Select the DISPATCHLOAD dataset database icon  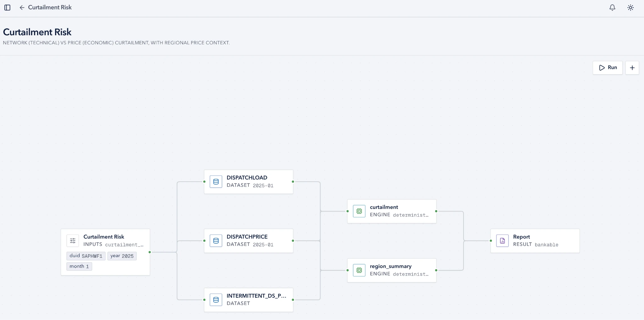tap(216, 182)
